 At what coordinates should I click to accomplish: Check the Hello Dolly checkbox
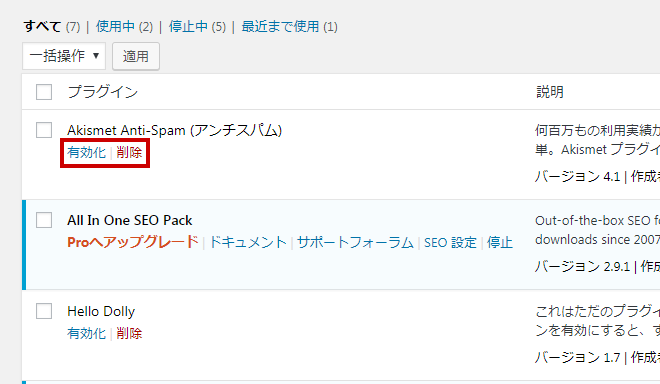pos(44,311)
